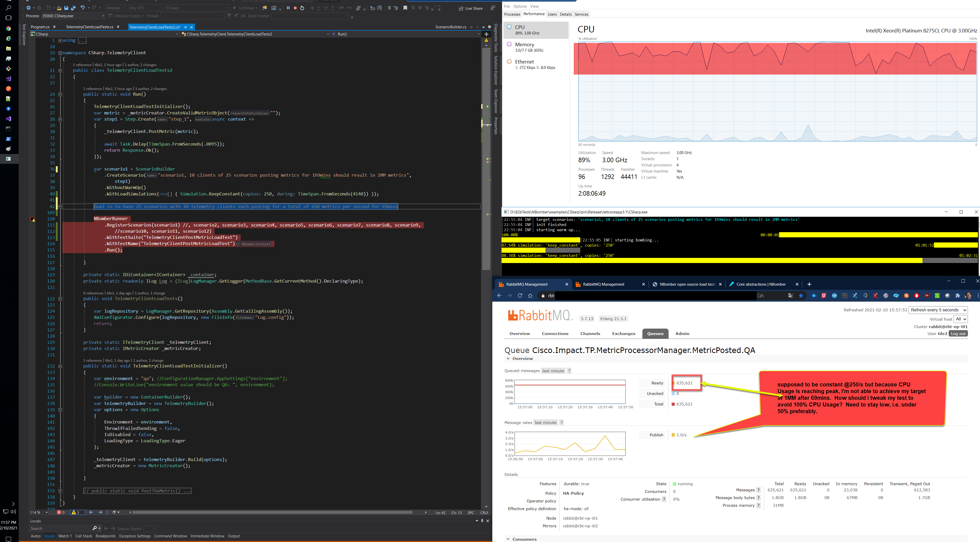Switch to the Exchanges tab in RabbitMQ
The image size is (980, 542).
[x=624, y=333]
